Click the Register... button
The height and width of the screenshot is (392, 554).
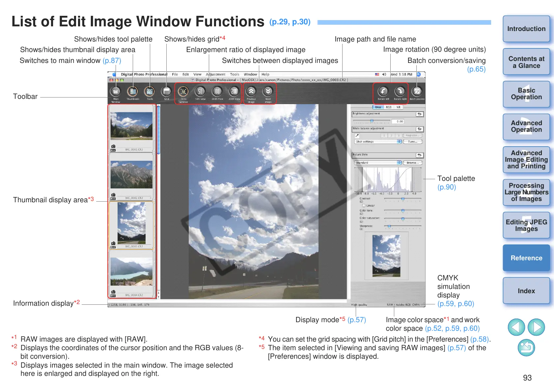tap(413, 135)
